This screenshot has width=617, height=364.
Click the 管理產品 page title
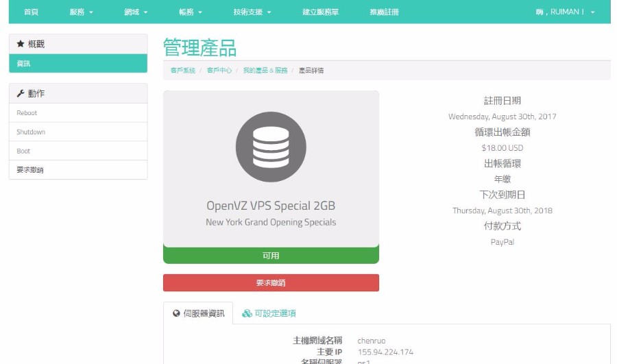(199, 47)
